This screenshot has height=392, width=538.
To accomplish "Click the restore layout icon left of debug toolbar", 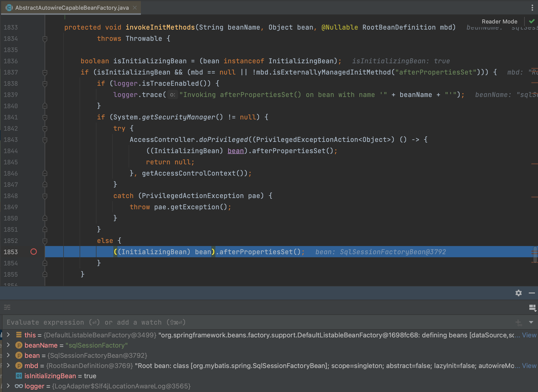I will (x=7, y=307).
